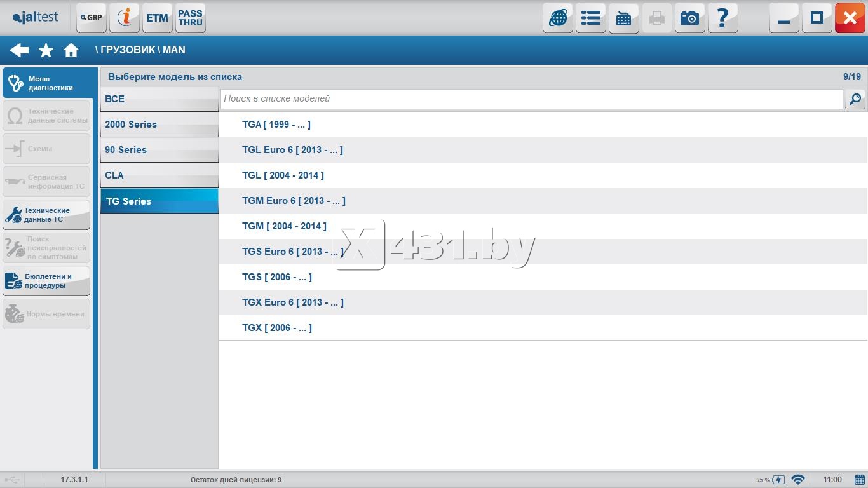Image resolution: width=868 pixels, height=488 pixels.
Task: Click the model search input field
Action: (531, 99)
